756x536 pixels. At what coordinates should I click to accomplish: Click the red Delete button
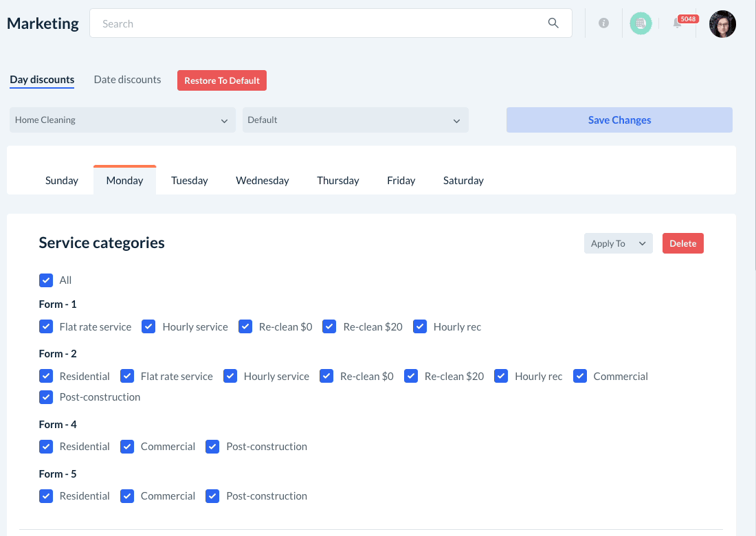click(682, 244)
